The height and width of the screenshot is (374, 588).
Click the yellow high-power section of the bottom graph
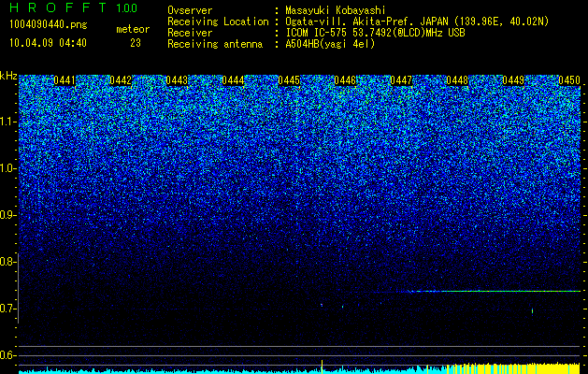click(514, 368)
